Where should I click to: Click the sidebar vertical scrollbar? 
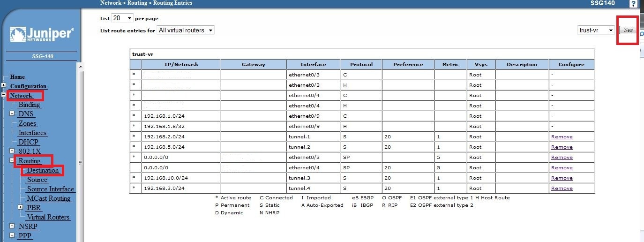(80, 162)
